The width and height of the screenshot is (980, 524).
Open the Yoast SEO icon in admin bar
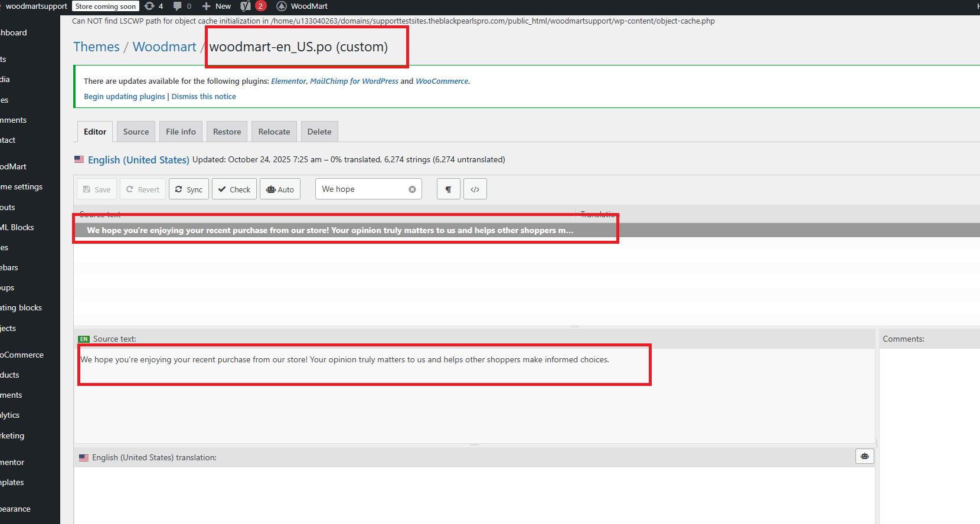point(246,6)
